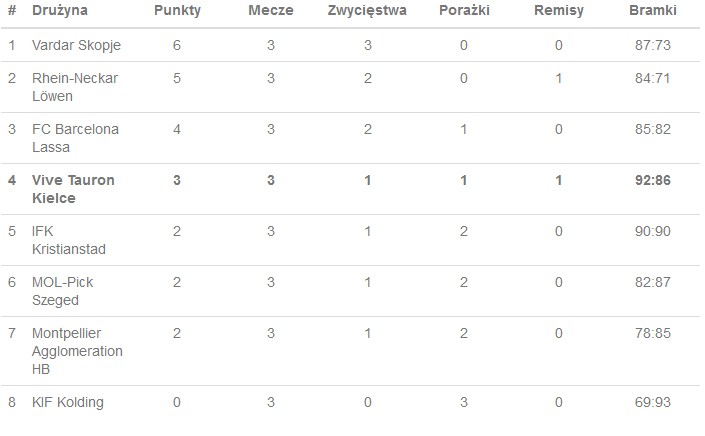Click the IFK Kristianstad team name

tap(69, 240)
